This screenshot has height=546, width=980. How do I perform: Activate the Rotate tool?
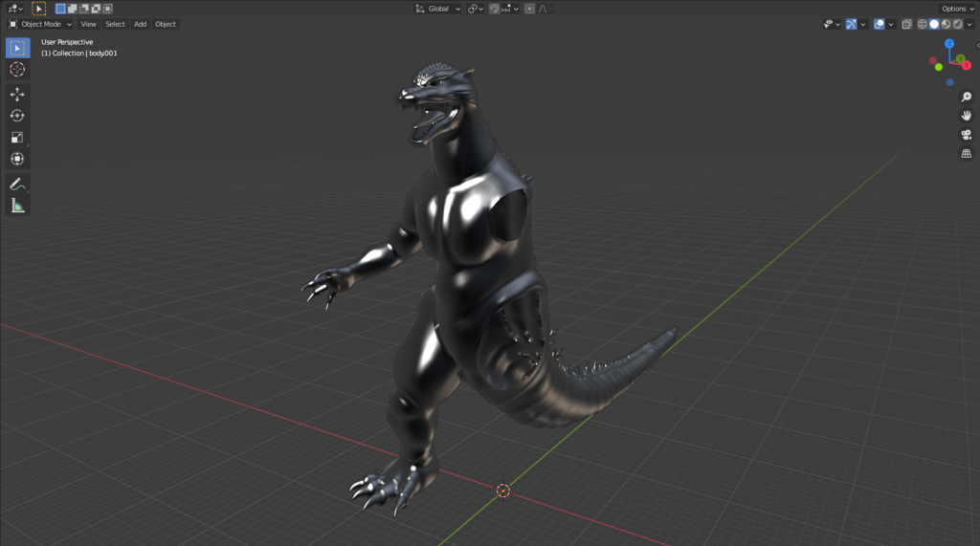(17, 116)
